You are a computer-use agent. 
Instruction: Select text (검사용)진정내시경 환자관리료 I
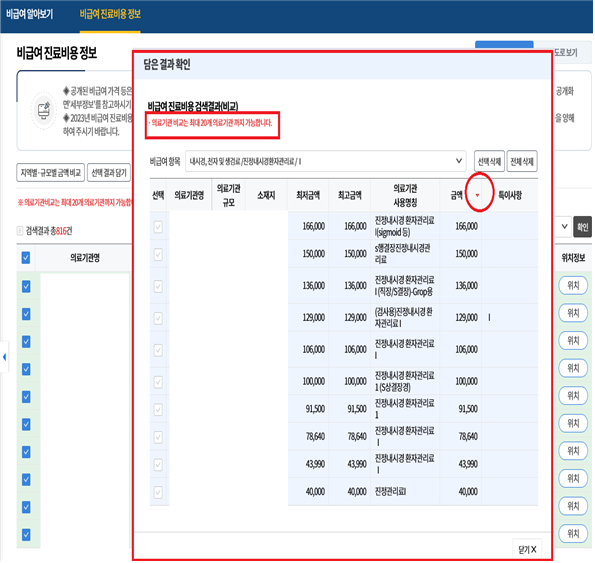(x=403, y=318)
